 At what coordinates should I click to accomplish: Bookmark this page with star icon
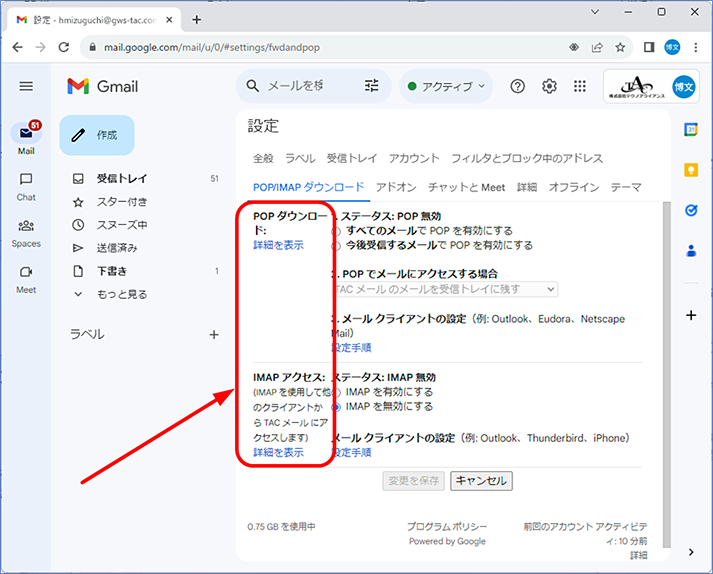point(620,47)
